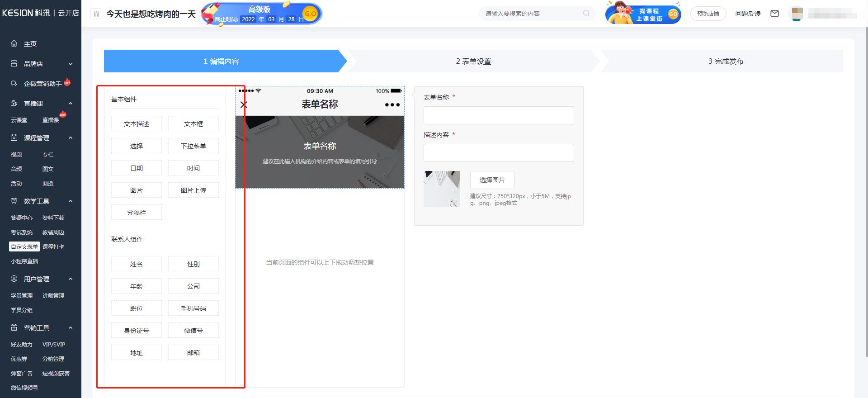This screenshot has width=868, height=398.
Task: Add the 手机号码 contact component
Action: tap(193, 308)
